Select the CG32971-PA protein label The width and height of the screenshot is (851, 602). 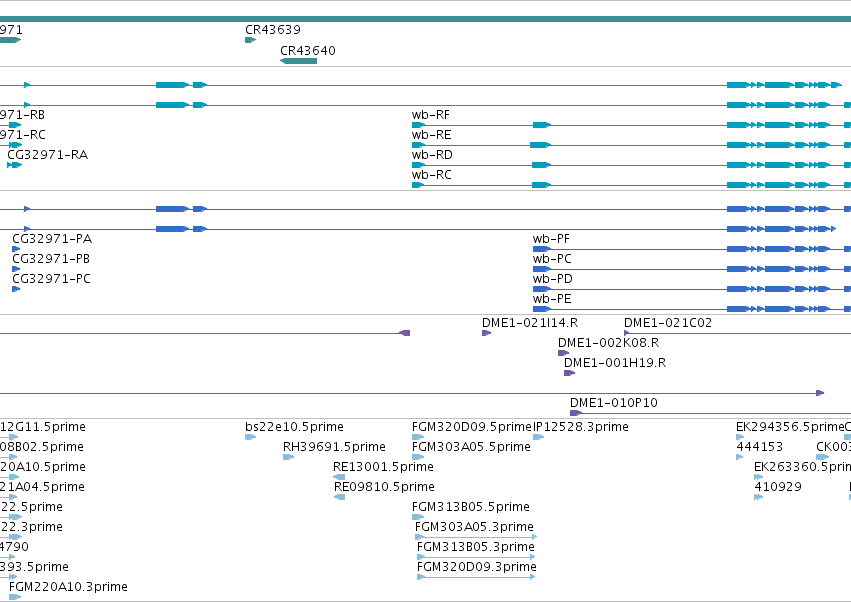52,239
